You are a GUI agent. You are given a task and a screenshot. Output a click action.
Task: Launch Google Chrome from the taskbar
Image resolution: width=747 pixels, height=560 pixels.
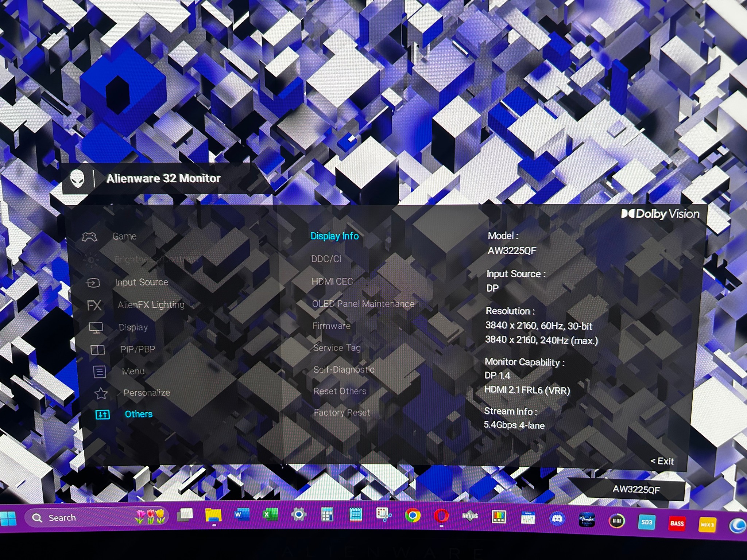(413, 516)
